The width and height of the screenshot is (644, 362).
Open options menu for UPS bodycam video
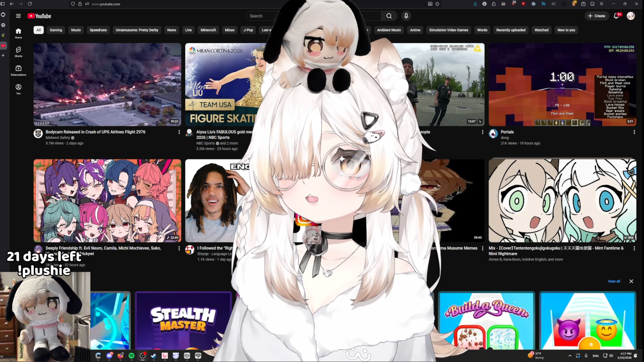pyautogui.click(x=179, y=132)
